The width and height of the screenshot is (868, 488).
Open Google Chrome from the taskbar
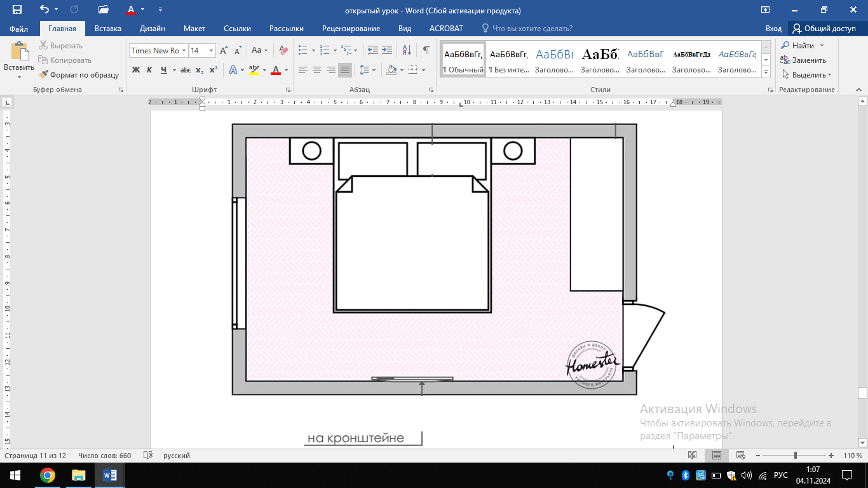47,475
